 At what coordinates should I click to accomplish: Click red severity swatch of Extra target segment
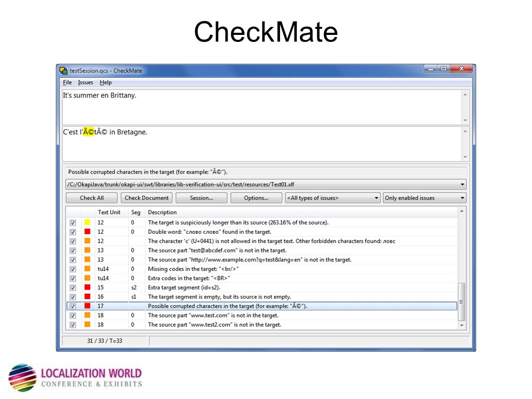(87, 287)
